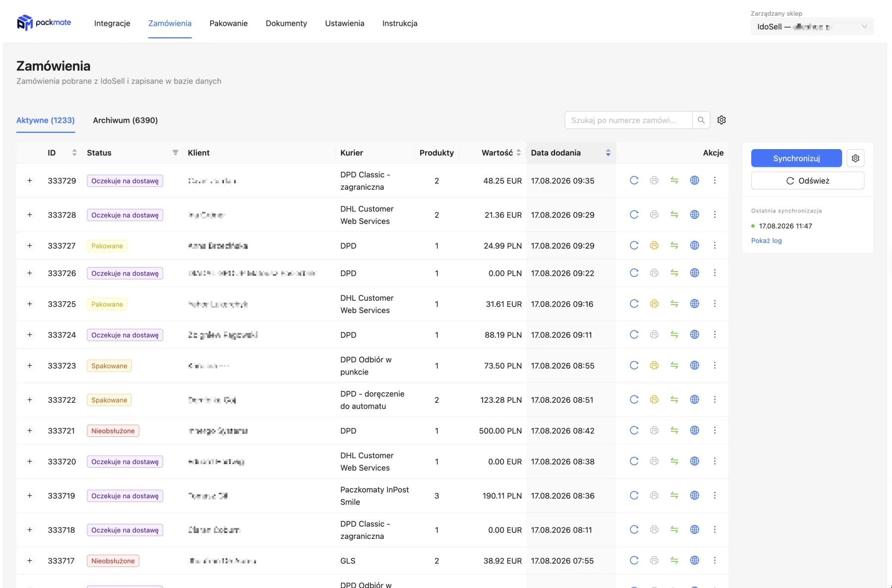
Task: Expand order row 333722
Action: pos(30,399)
